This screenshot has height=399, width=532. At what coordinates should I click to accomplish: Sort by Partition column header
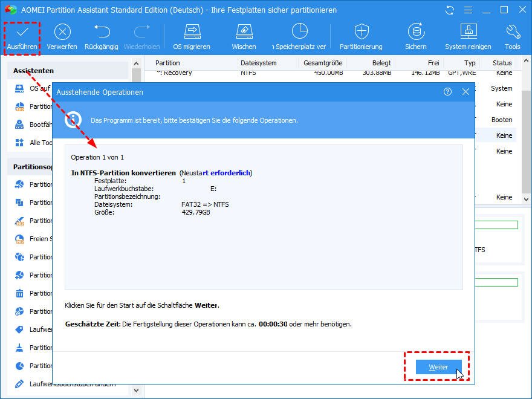167,63
